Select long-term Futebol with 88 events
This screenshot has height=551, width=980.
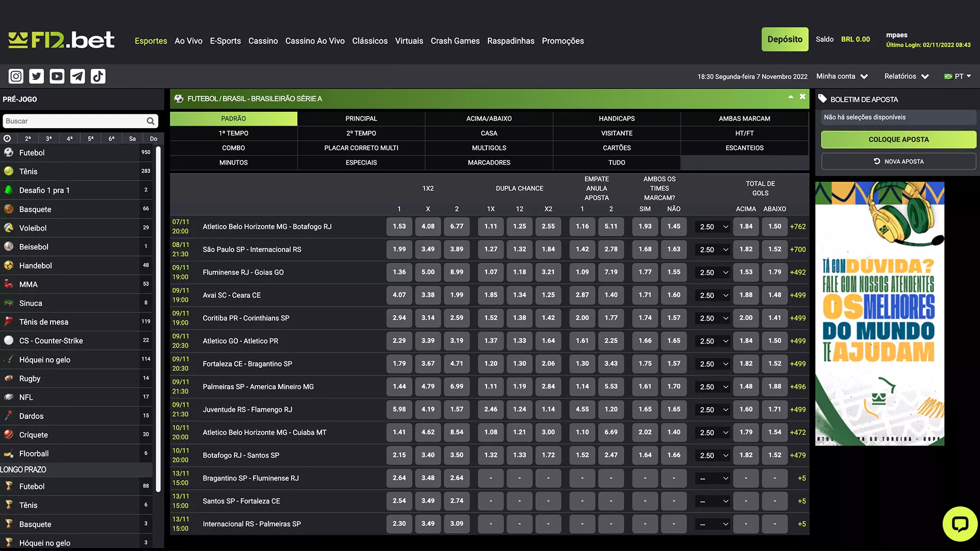tap(77, 487)
